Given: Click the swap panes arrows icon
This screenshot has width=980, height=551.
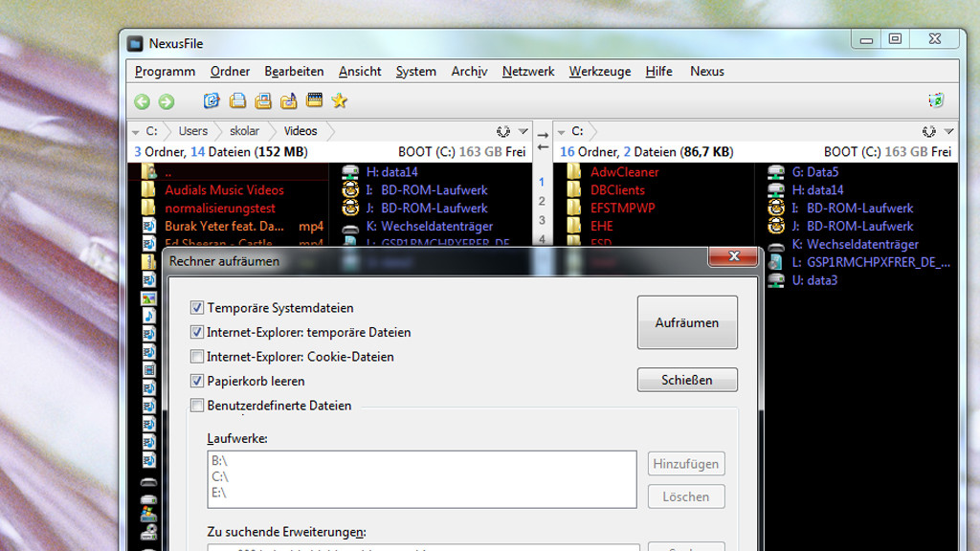Looking at the screenshot, I should coord(543,141).
